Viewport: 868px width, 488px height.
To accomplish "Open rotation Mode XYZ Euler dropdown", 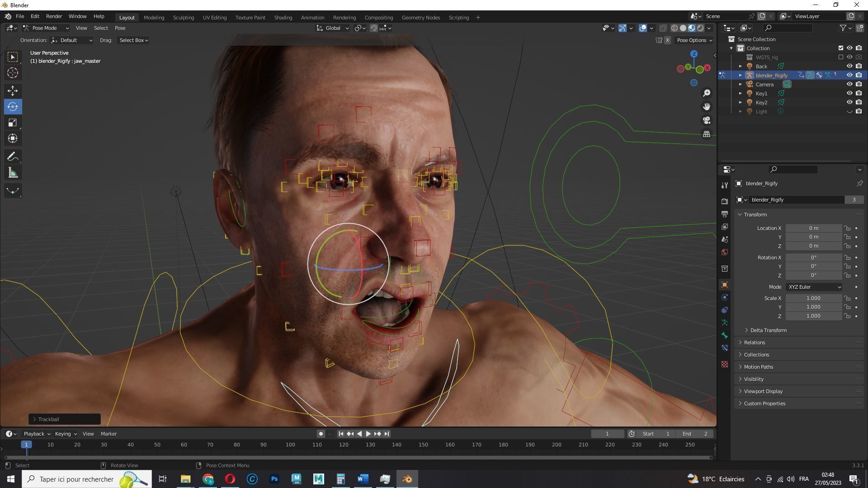I will click(x=814, y=287).
